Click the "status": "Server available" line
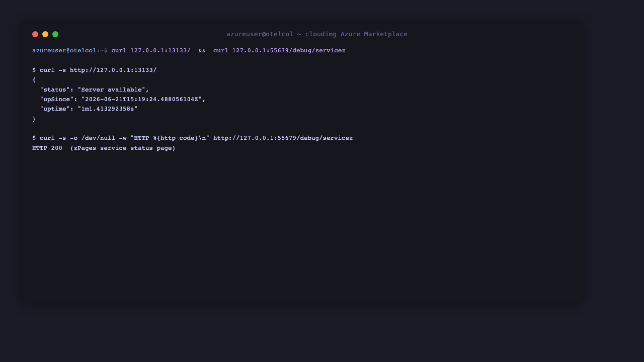Screen dimensions: 644x362 [95, 90]
